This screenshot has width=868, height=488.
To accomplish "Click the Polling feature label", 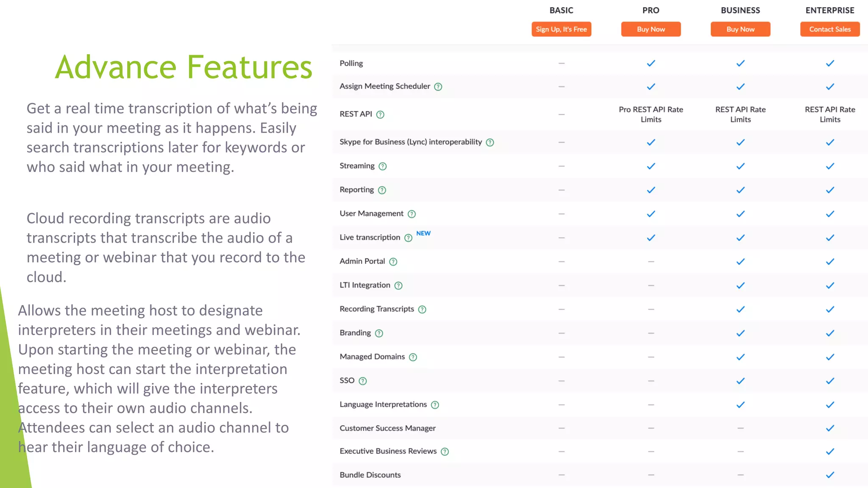I will [351, 63].
